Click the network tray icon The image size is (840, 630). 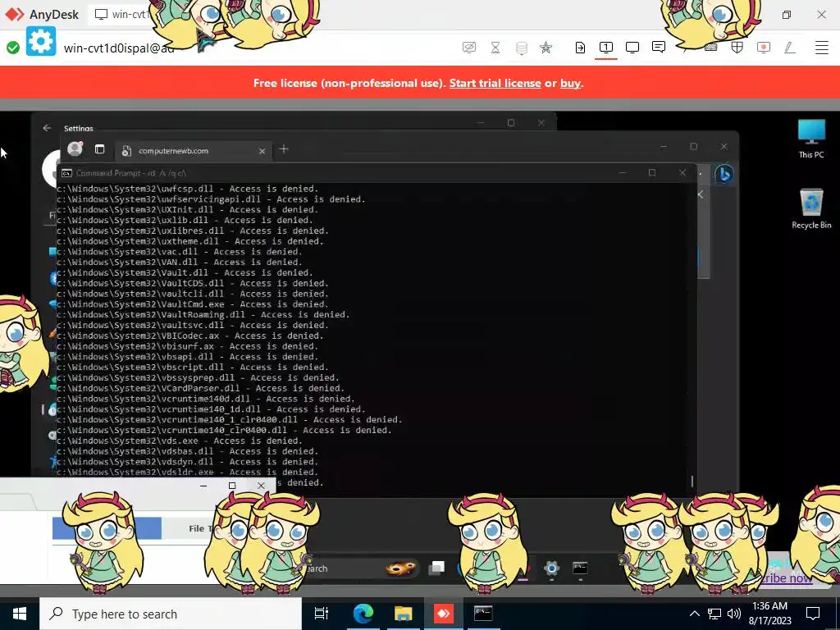(x=714, y=614)
